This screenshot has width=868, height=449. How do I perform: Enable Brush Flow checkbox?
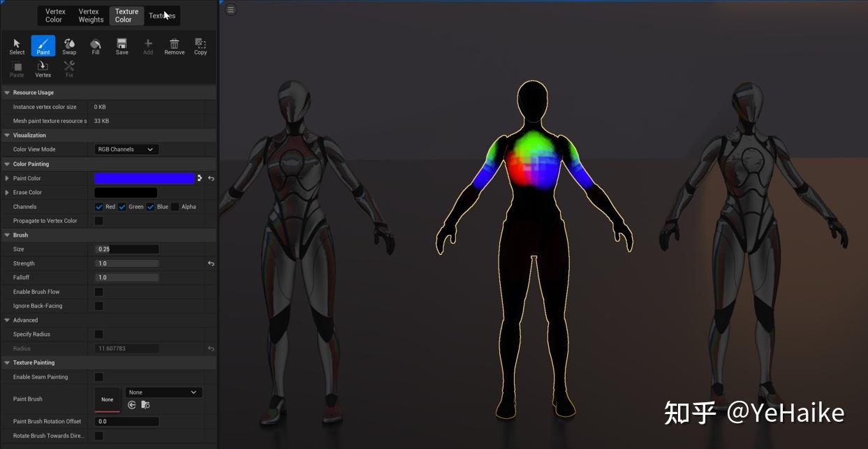99,292
